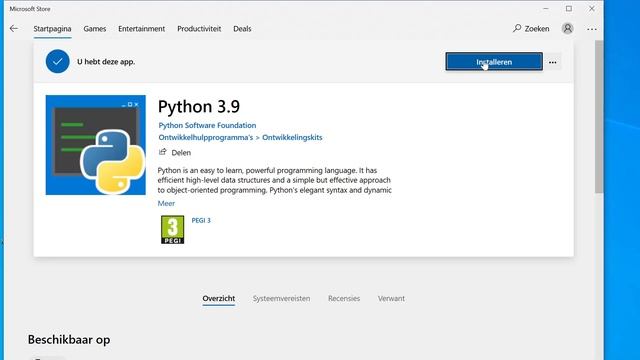The width and height of the screenshot is (640, 360).
Task: Minimize the Microsoft Store window
Action: (x=546, y=9)
